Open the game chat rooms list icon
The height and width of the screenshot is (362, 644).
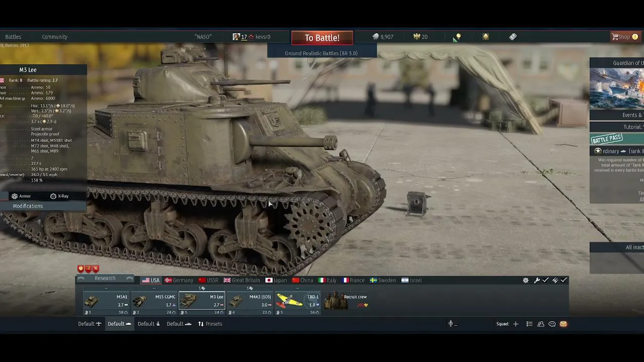coord(529,324)
